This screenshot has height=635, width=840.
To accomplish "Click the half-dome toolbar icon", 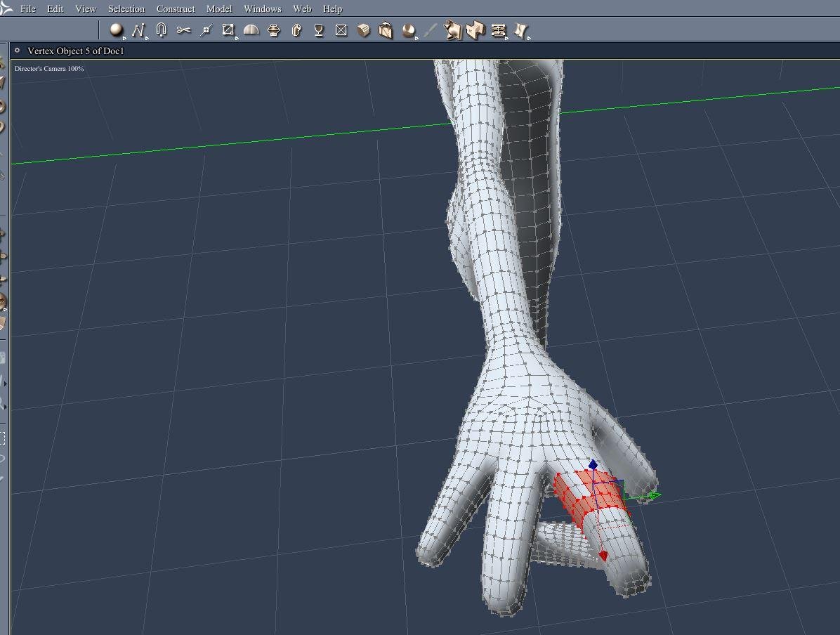I will click(x=251, y=30).
